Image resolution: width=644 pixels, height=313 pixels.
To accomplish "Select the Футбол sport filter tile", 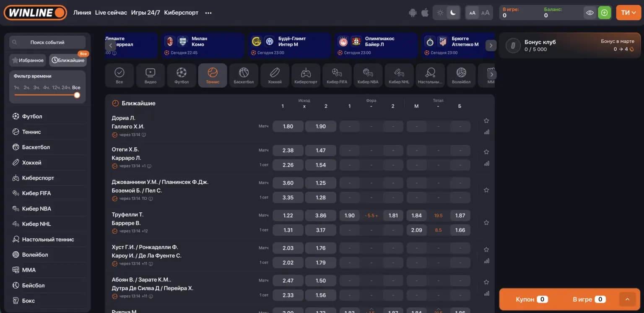I will (x=182, y=76).
